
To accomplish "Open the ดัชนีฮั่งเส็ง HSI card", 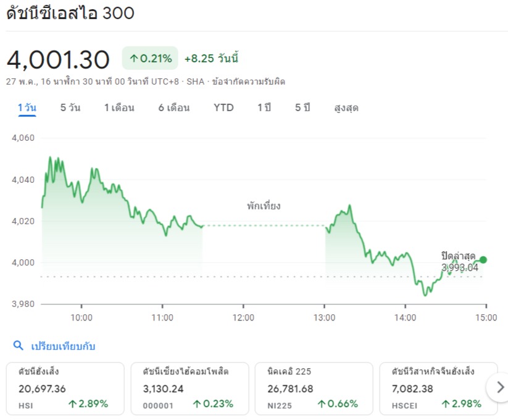I will click(65, 388).
